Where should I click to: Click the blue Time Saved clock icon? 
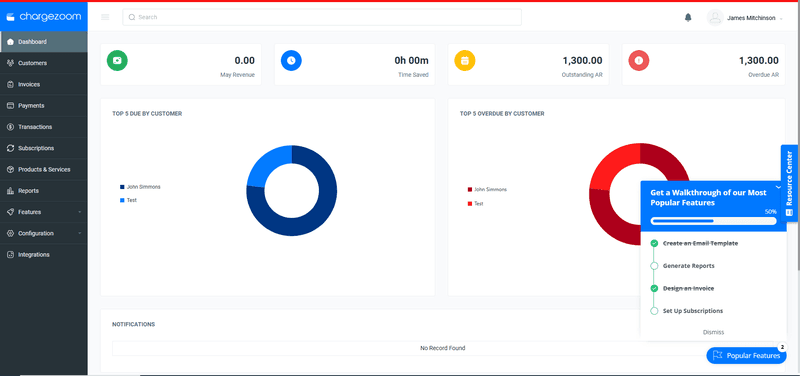(291, 60)
